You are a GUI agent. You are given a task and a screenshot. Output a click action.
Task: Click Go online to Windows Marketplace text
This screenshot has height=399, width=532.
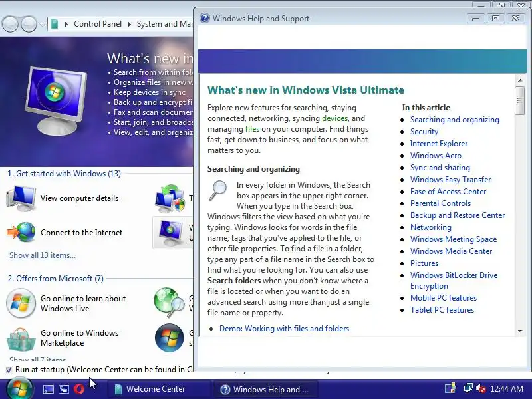[79, 338]
